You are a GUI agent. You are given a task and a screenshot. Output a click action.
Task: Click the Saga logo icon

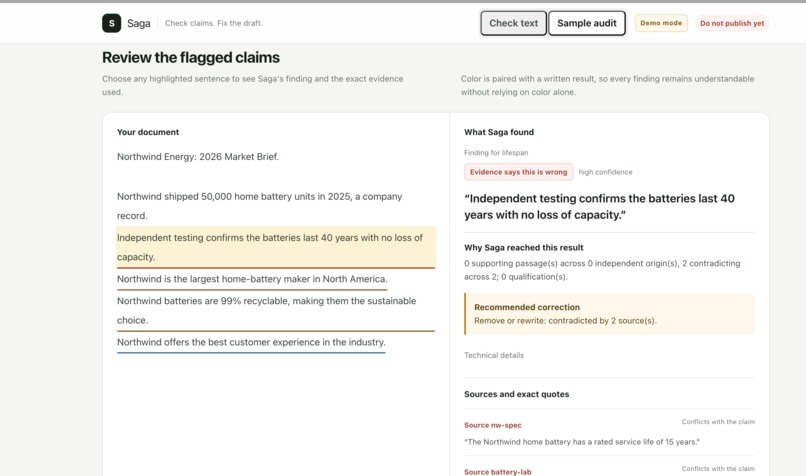pyautogui.click(x=112, y=23)
